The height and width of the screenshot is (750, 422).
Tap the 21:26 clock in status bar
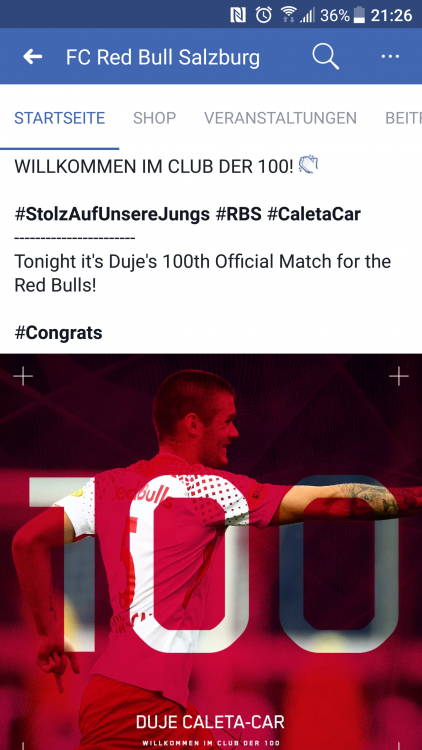pos(391,15)
